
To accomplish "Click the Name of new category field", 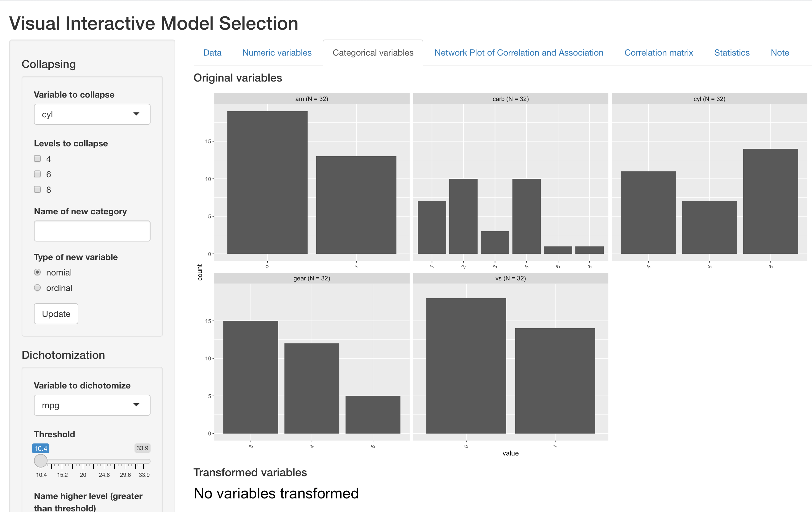I will coord(92,231).
